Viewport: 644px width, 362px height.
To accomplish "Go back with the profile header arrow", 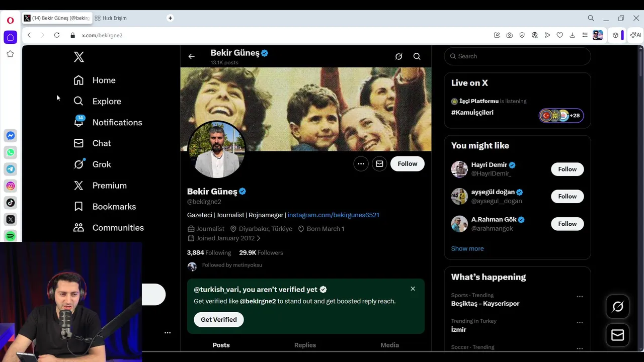I will 191,56.
